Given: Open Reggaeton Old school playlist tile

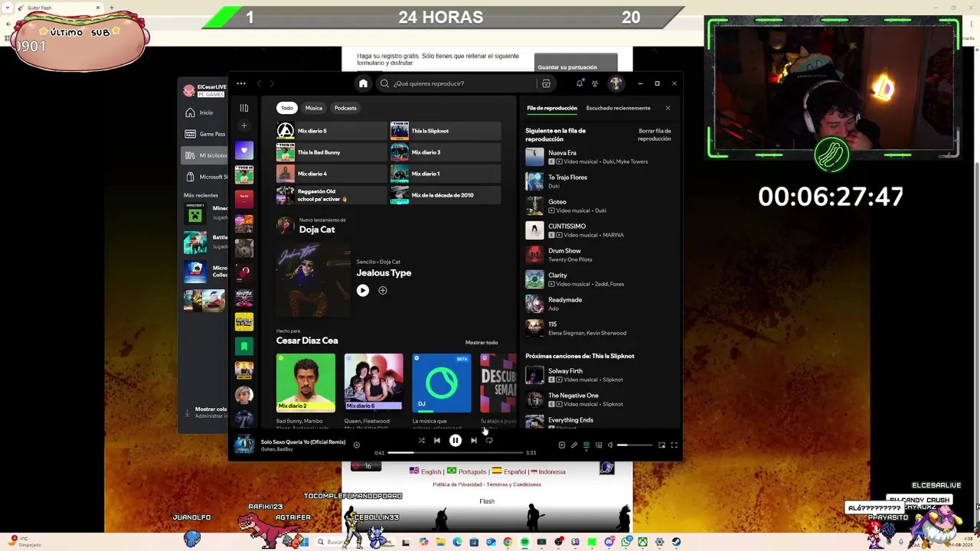Looking at the screenshot, I should (x=332, y=195).
